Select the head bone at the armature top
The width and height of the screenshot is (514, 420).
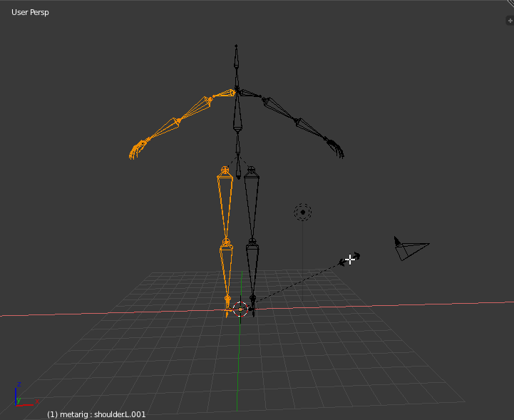point(236,56)
